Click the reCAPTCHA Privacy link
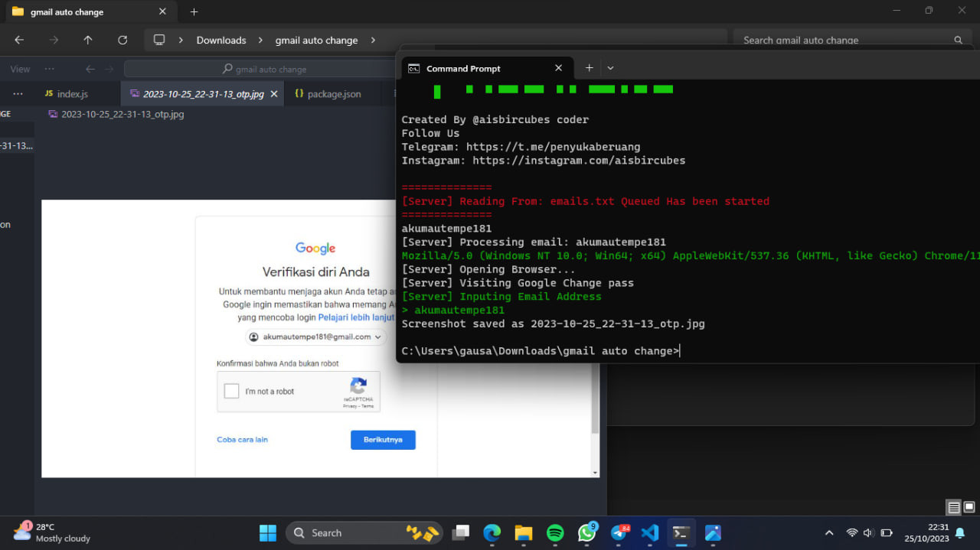The image size is (980, 550). click(348, 406)
